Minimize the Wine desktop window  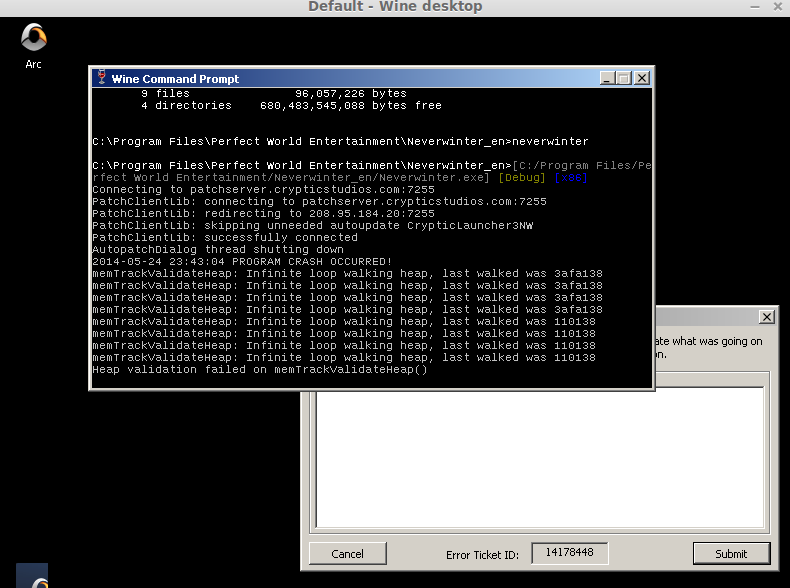(x=755, y=7)
